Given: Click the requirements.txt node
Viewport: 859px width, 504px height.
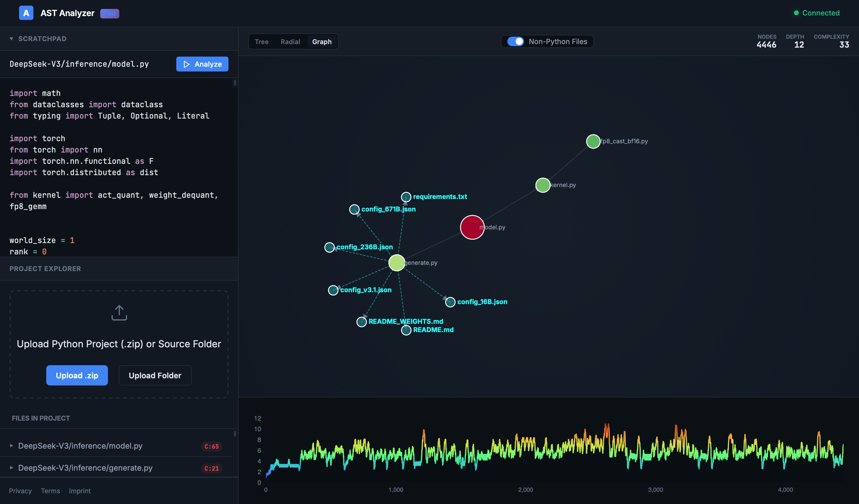Looking at the screenshot, I should pos(406,197).
